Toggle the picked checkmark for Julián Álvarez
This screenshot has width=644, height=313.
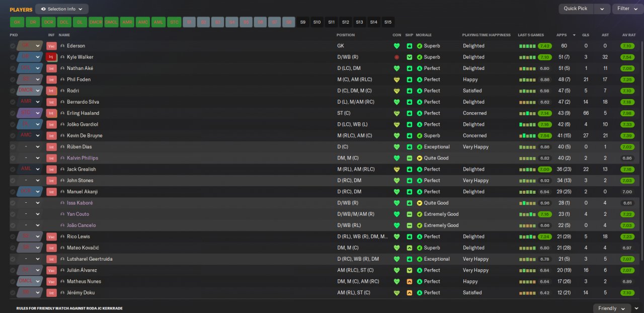(13, 270)
